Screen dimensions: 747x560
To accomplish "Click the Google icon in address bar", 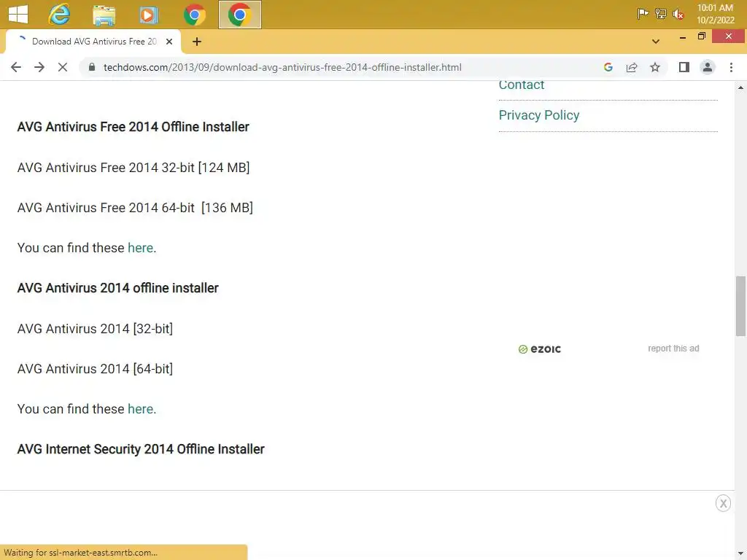I will [608, 67].
